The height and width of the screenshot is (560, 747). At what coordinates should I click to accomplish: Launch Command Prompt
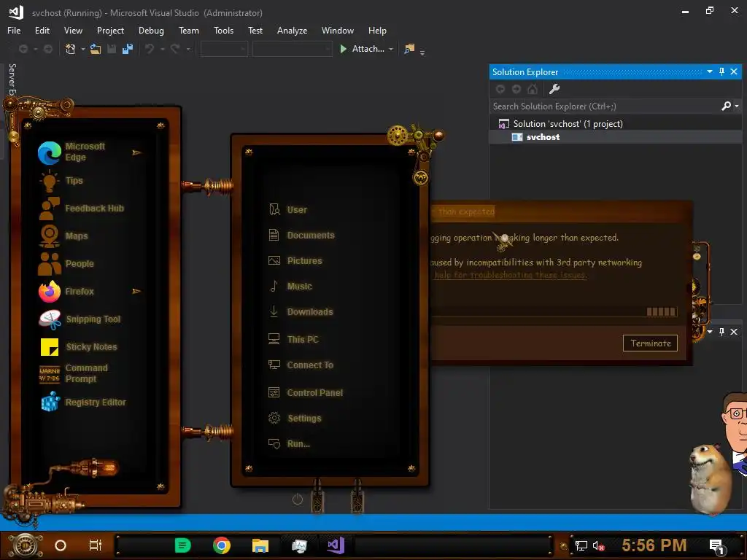[x=74, y=373]
